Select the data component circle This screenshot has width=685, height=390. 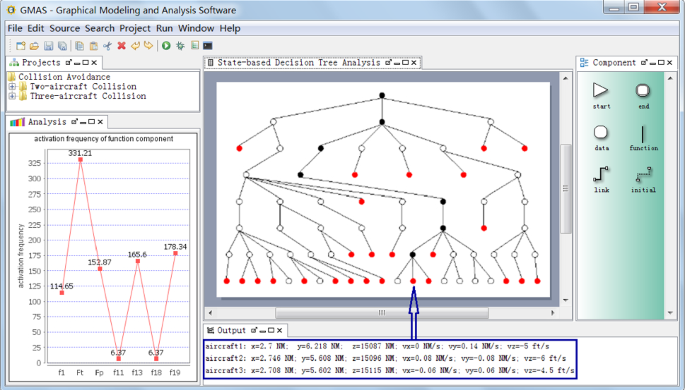(x=601, y=132)
